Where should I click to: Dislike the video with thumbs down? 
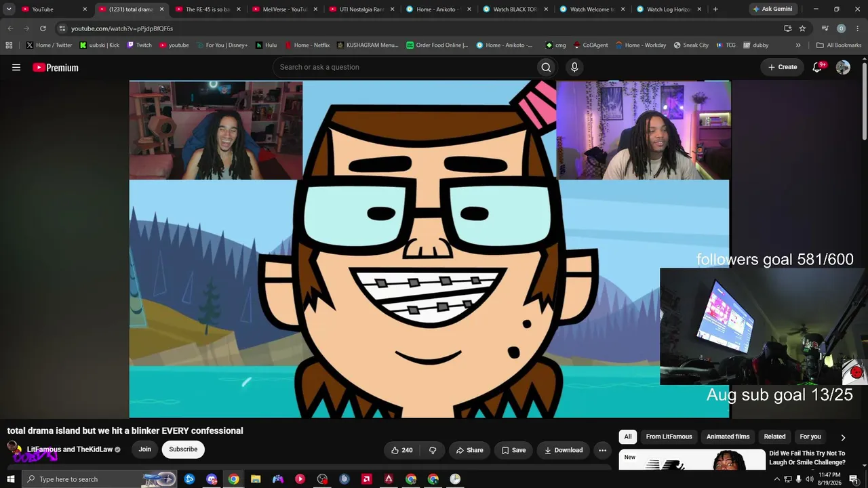click(x=433, y=450)
